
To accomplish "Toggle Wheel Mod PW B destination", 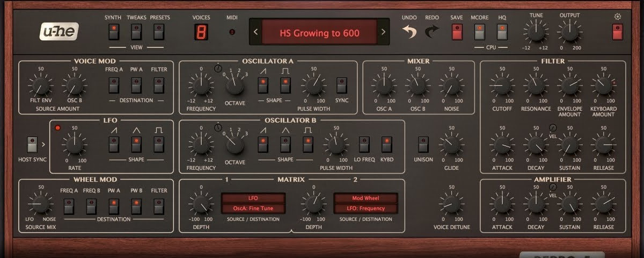I will [x=136, y=205].
